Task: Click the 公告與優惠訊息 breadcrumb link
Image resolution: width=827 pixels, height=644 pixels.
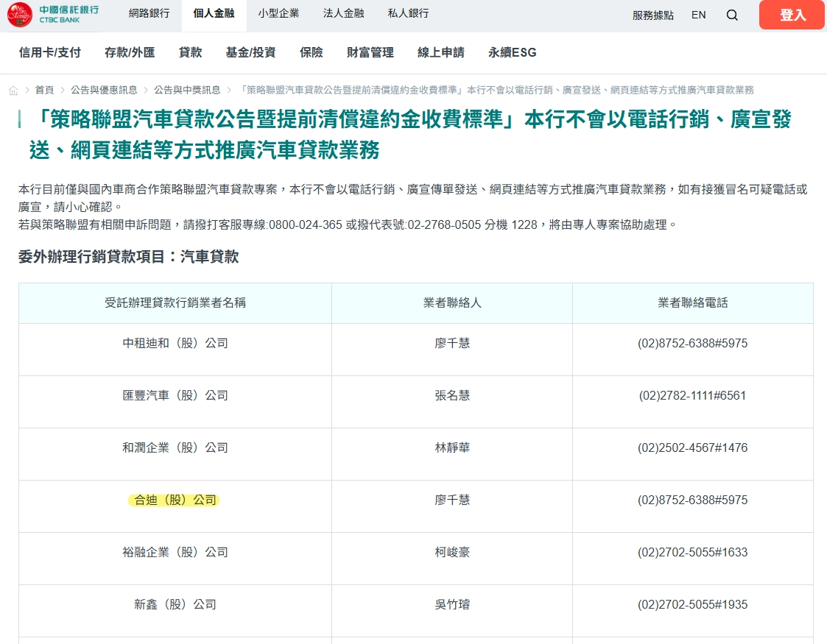Action: tap(103, 89)
